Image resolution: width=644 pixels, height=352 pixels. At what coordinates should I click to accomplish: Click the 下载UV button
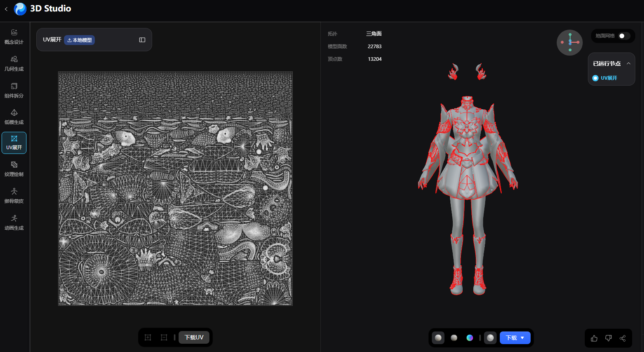coord(194,337)
